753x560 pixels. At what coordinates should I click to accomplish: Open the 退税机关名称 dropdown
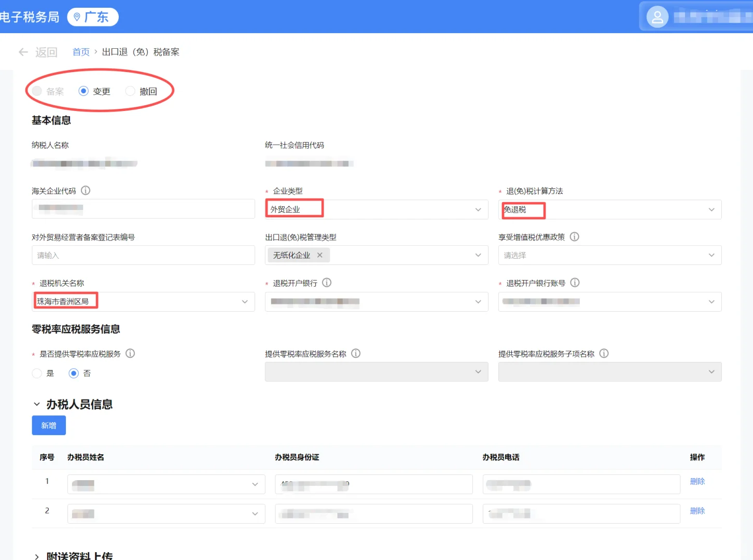tap(244, 301)
